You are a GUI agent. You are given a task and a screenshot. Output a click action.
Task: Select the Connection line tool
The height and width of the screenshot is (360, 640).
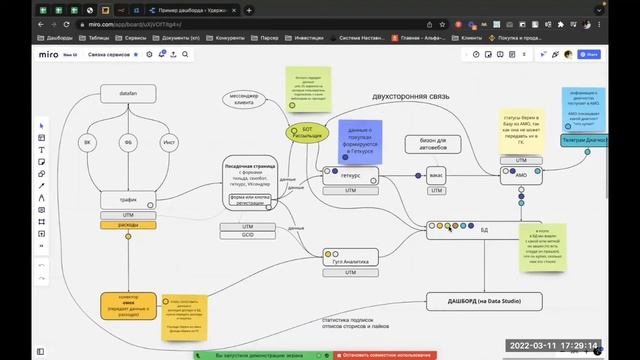click(x=41, y=186)
